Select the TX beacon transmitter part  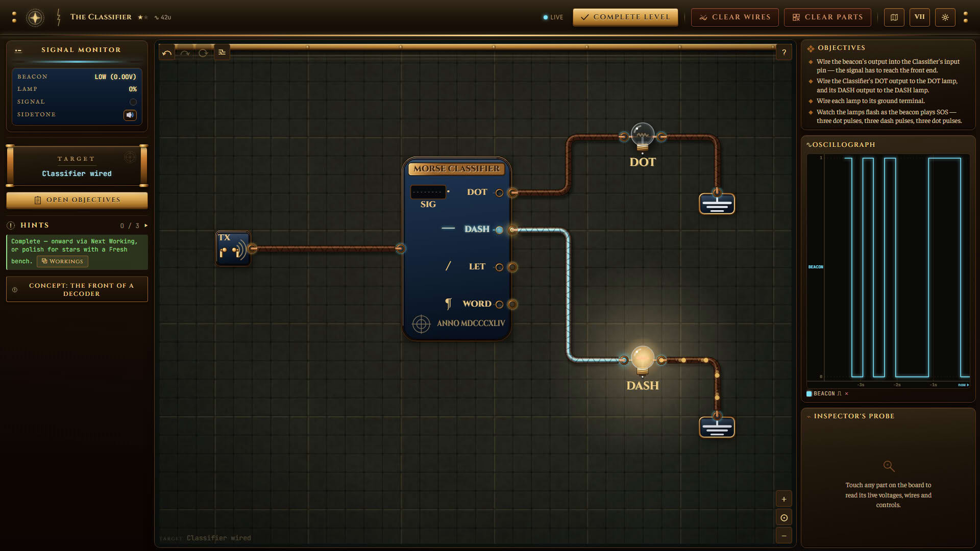[x=233, y=248]
